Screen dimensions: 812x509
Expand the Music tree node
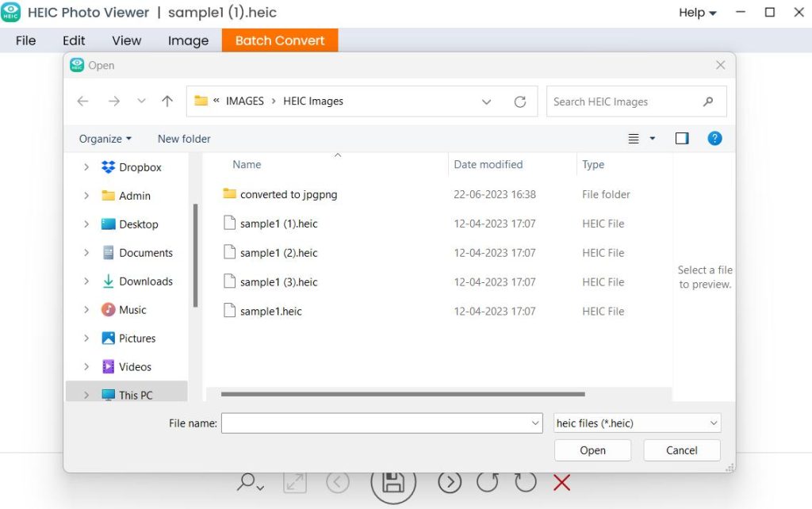coord(86,310)
